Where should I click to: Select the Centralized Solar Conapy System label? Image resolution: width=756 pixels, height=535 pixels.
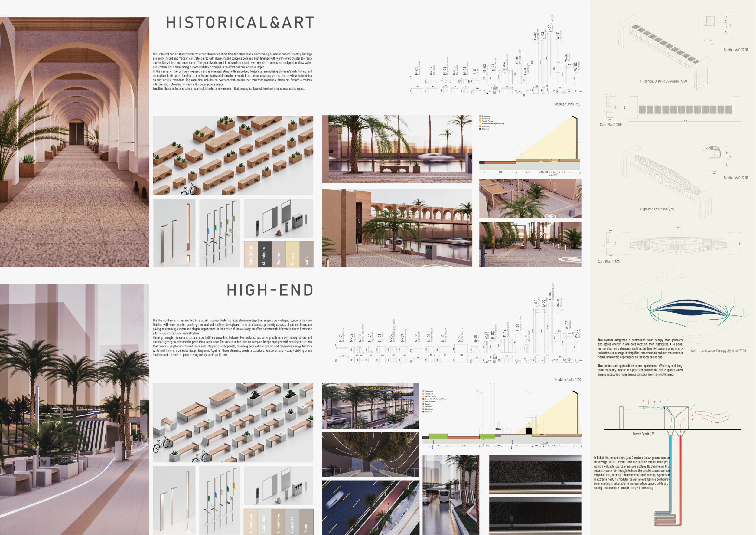[718, 351]
